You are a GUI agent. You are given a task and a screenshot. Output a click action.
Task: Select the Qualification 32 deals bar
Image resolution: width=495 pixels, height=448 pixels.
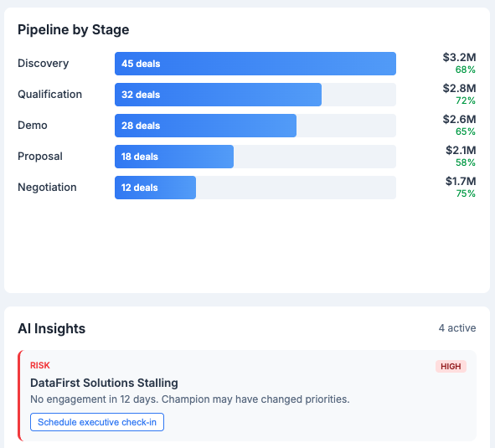click(218, 95)
